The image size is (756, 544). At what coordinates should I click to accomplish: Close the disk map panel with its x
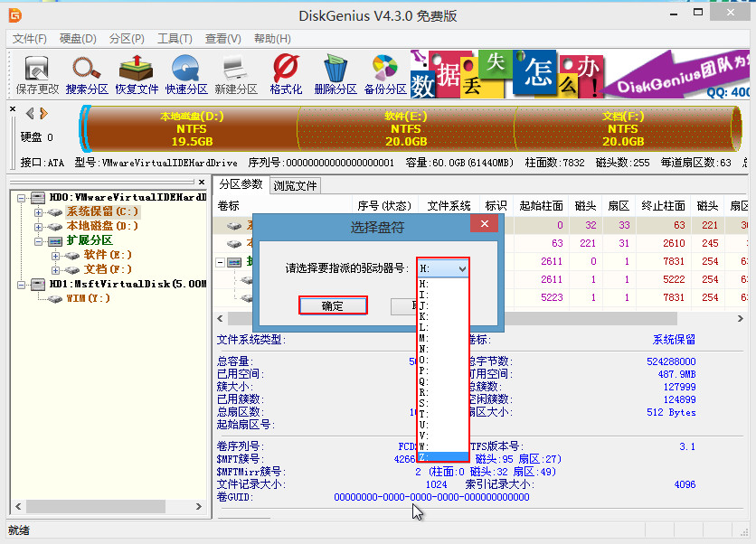[13, 109]
